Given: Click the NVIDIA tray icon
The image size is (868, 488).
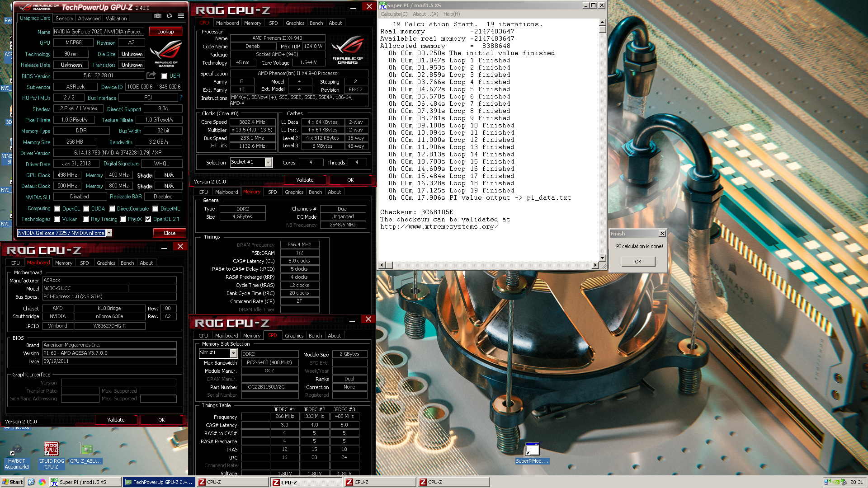Looking at the screenshot, I should pos(836,482).
